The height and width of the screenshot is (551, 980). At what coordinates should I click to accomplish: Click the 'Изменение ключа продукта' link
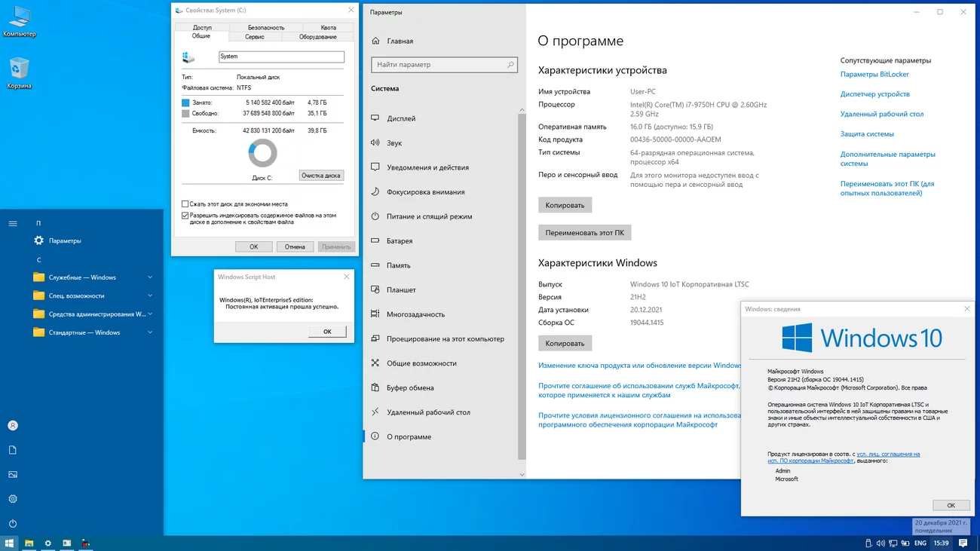[x=640, y=366]
